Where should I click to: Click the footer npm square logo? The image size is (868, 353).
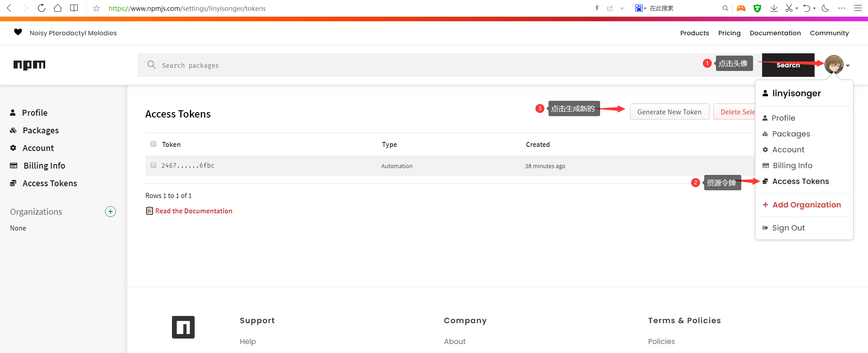tap(183, 327)
